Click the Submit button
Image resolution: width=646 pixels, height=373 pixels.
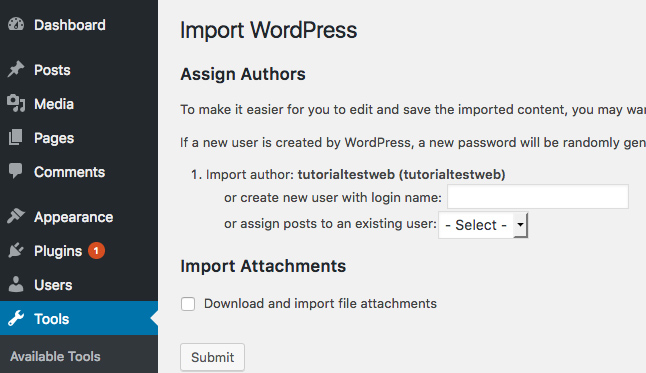point(212,357)
